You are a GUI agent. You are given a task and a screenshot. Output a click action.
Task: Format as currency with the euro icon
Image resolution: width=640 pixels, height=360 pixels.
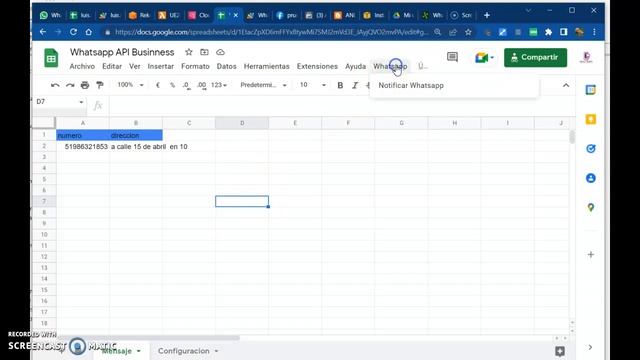(x=158, y=85)
